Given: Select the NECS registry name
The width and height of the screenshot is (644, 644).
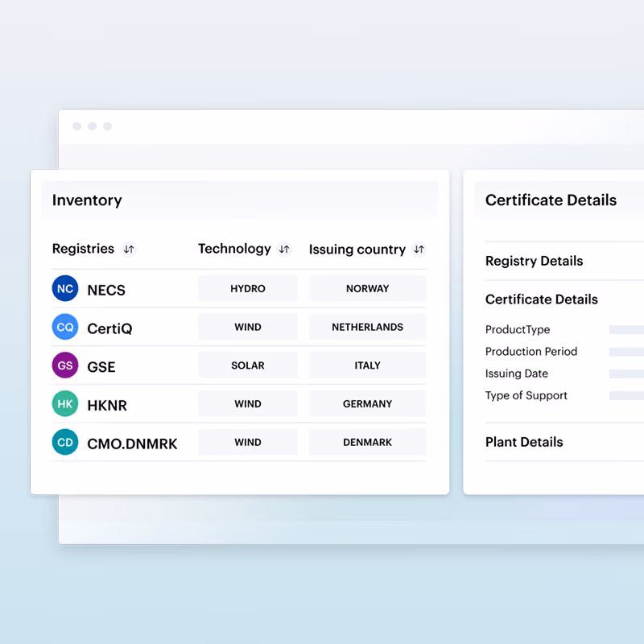Looking at the screenshot, I should click(x=106, y=290).
